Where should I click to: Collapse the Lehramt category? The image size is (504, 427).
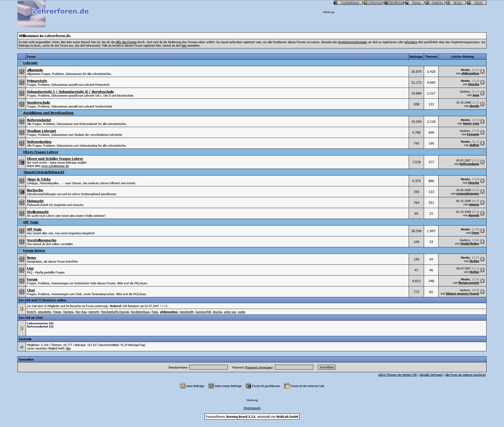[21, 63]
